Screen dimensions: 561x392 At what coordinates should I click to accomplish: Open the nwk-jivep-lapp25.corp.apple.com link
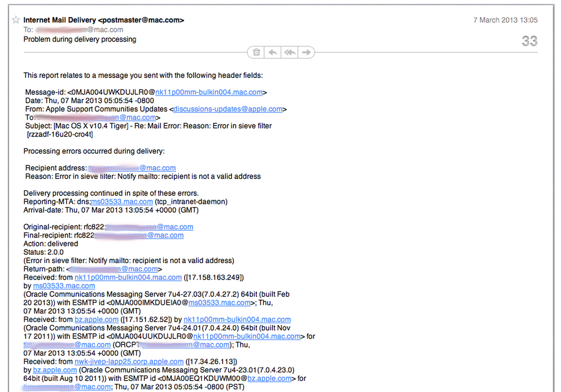pyautogui.click(x=129, y=361)
